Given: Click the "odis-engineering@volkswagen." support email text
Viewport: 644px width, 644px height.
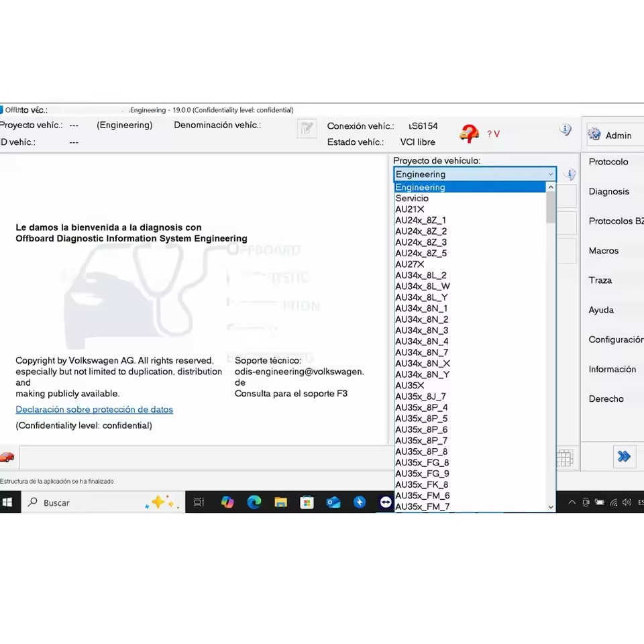Looking at the screenshot, I should pyautogui.click(x=299, y=372).
